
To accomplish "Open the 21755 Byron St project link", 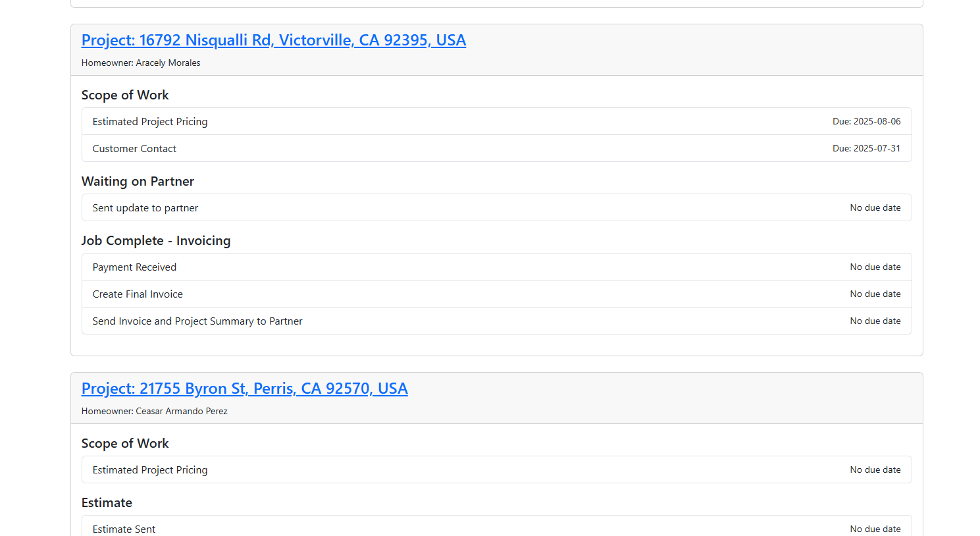I will click(244, 389).
